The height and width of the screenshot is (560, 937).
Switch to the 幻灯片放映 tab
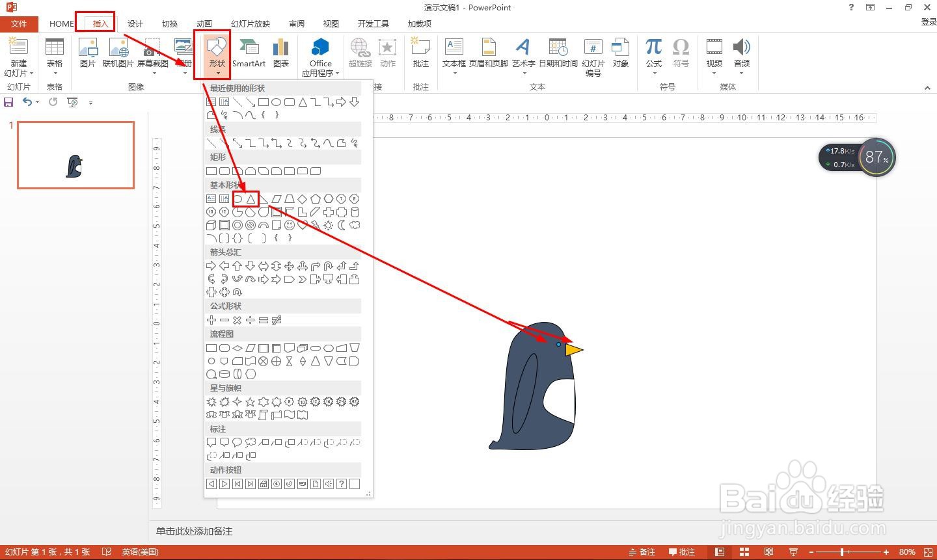pyautogui.click(x=251, y=23)
